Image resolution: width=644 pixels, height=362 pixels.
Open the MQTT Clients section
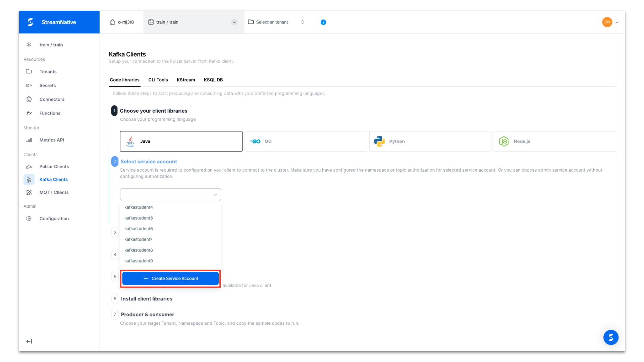[x=29, y=192]
